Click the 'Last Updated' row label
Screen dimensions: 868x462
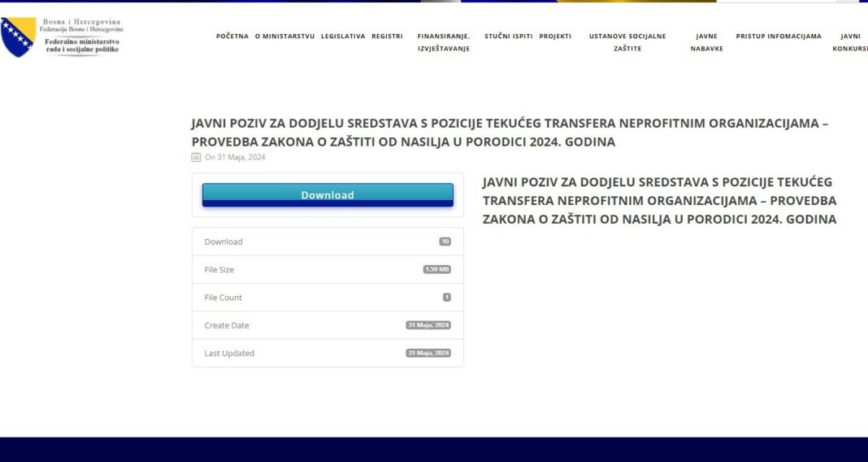[229, 353]
